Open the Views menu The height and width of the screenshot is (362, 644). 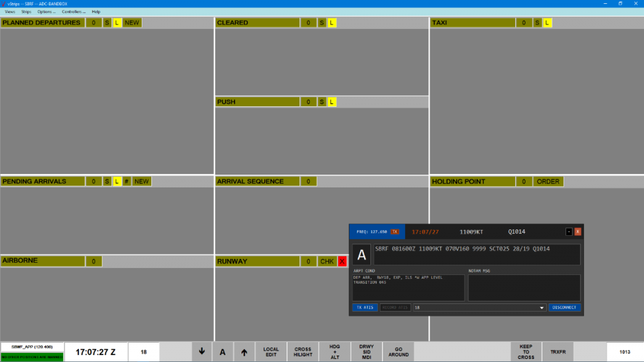coord(10,12)
